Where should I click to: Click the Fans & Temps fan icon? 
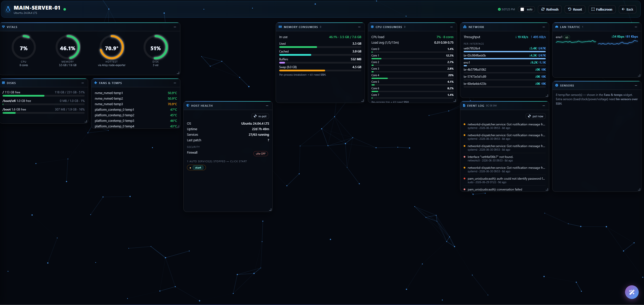point(96,83)
